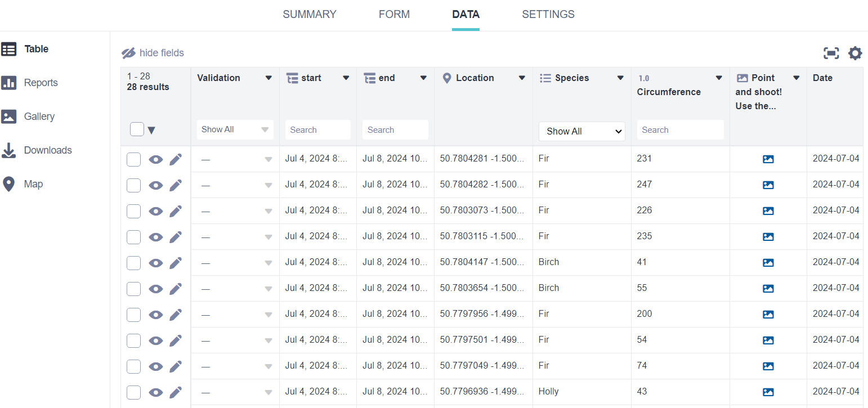Expand the Validation column dropdown arrow
This screenshot has width=868, height=408.
pyautogui.click(x=269, y=78)
